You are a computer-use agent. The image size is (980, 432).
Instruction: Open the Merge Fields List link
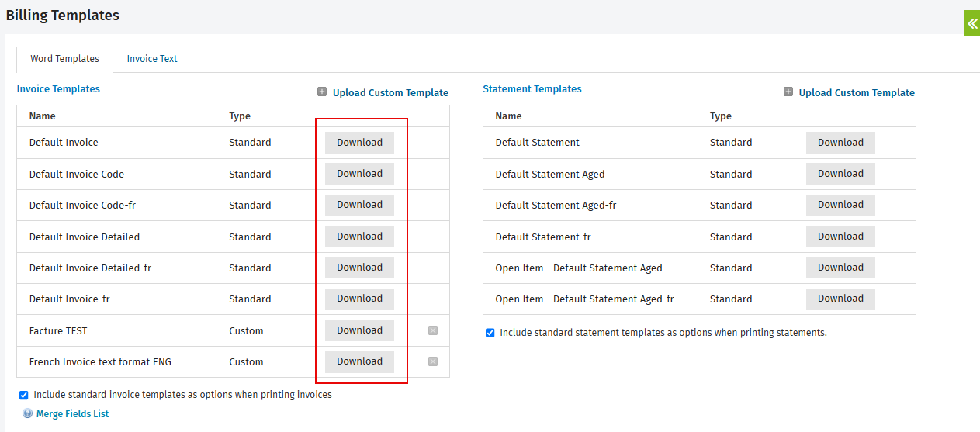point(72,414)
